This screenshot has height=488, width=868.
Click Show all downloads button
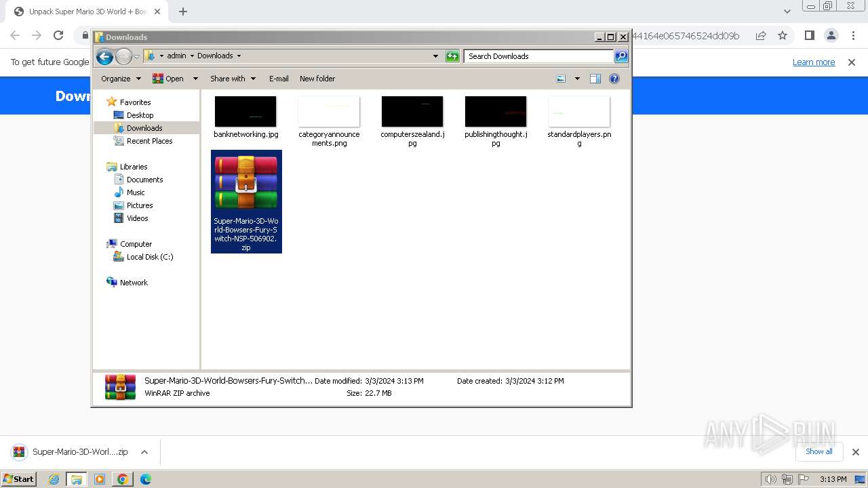818,451
